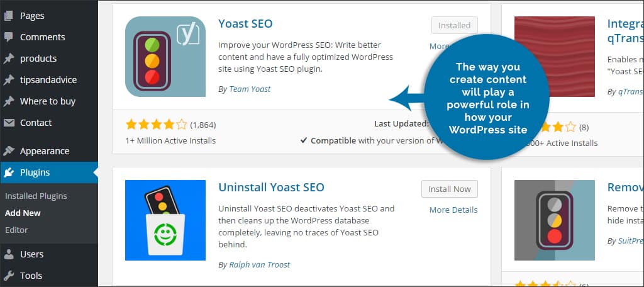This screenshot has height=287, width=644.
Task: Click Install Now for Uninstall Yoast SEO
Action: pyautogui.click(x=449, y=189)
